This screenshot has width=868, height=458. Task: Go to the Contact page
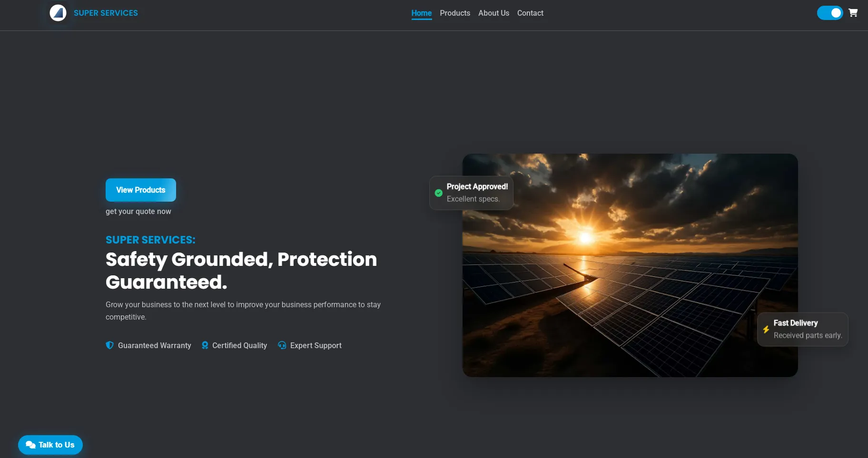tap(530, 13)
